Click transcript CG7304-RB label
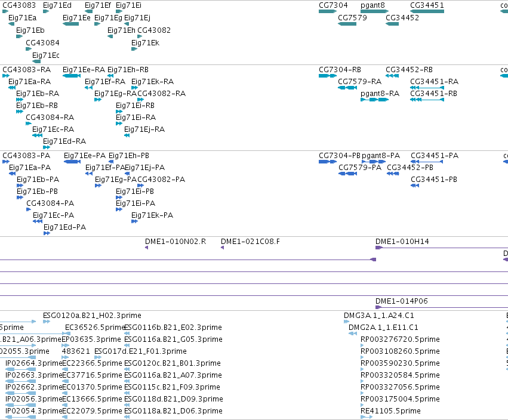 click(340, 70)
